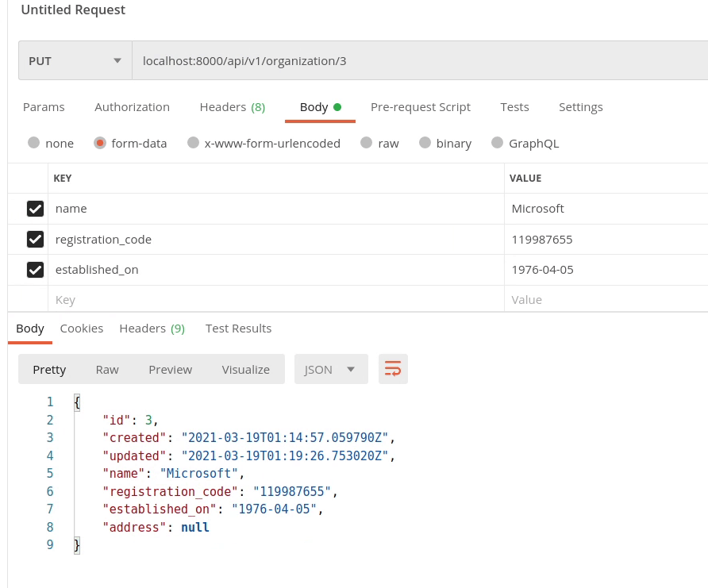Open request Headers (8) tab
The width and height of the screenshot is (708, 588).
click(232, 107)
